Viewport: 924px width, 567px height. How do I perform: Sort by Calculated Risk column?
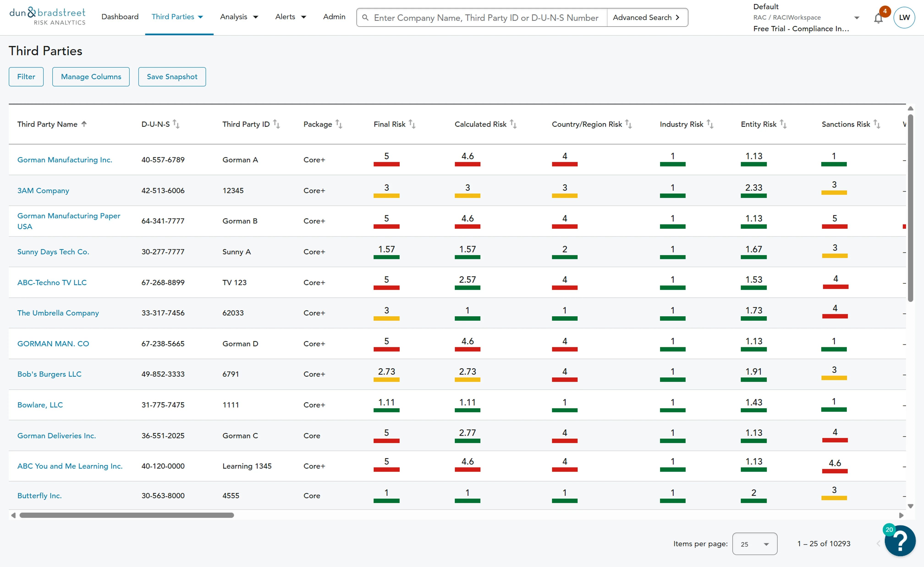(x=513, y=124)
